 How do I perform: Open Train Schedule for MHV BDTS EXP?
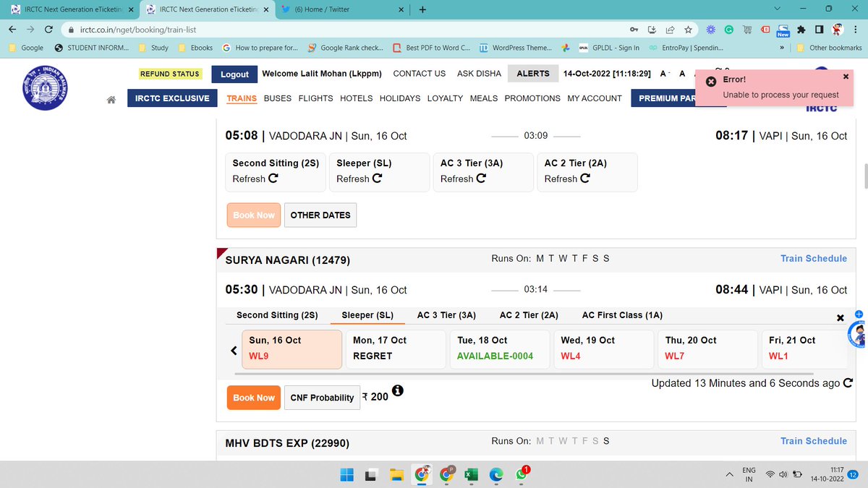pos(814,441)
